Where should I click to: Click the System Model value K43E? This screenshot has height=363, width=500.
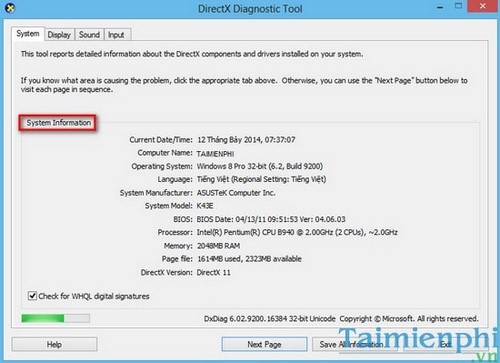click(205, 206)
